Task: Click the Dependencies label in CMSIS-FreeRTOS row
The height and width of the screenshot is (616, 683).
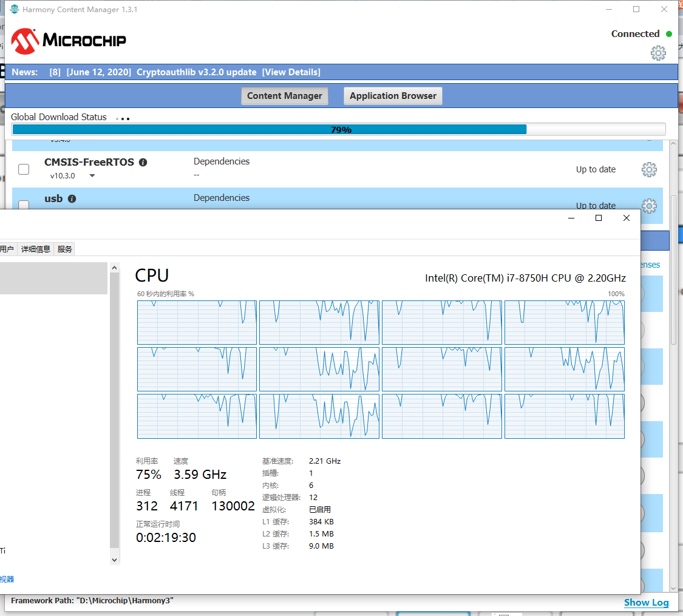Action: (x=221, y=161)
